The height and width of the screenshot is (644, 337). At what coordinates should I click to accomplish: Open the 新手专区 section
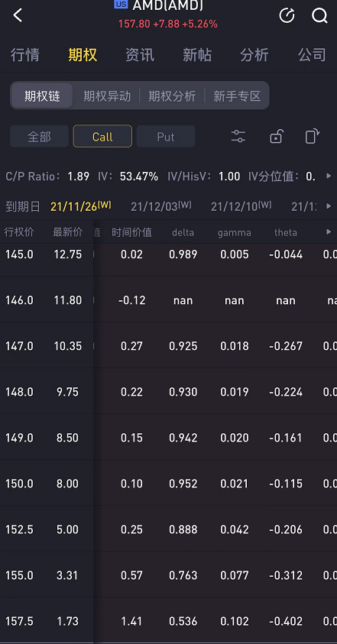pyautogui.click(x=237, y=96)
